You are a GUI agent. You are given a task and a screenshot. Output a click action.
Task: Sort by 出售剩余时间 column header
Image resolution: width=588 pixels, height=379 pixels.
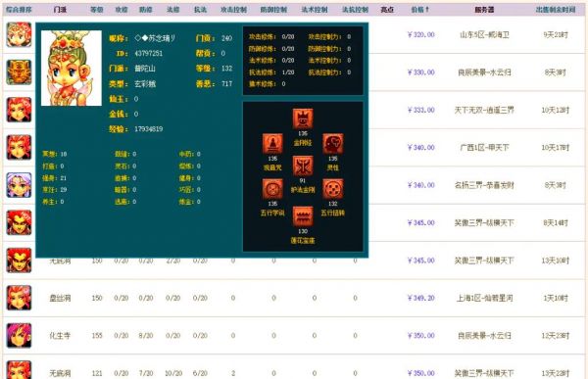(556, 10)
